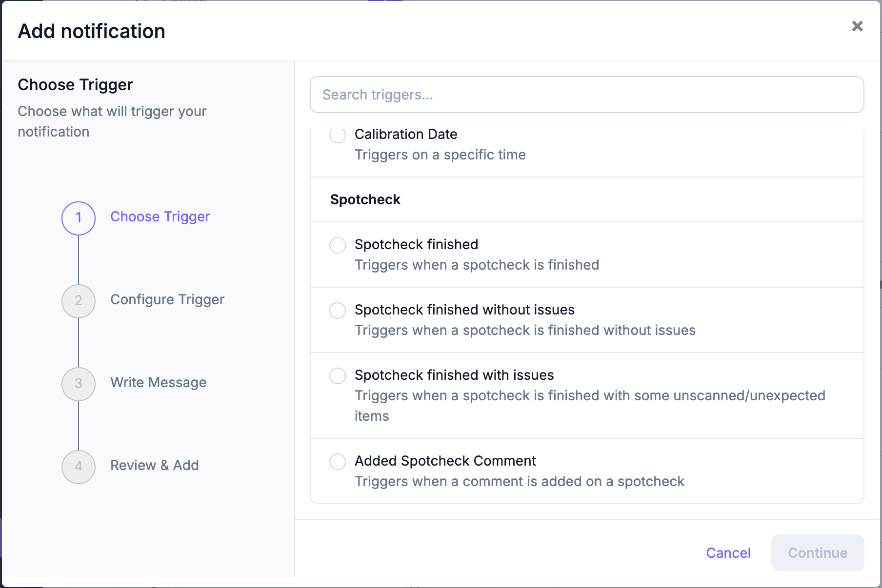The image size is (882, 588).
Task: Click 'Triggers when a comment is added' description
Action: click(x=520, y=481)
